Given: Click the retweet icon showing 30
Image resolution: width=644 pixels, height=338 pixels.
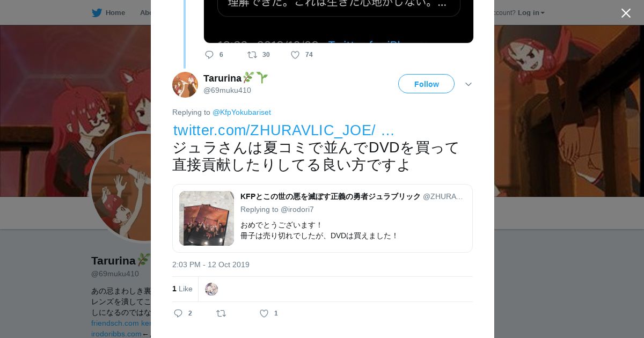Looking at the screenshot, I should (252, 55).
